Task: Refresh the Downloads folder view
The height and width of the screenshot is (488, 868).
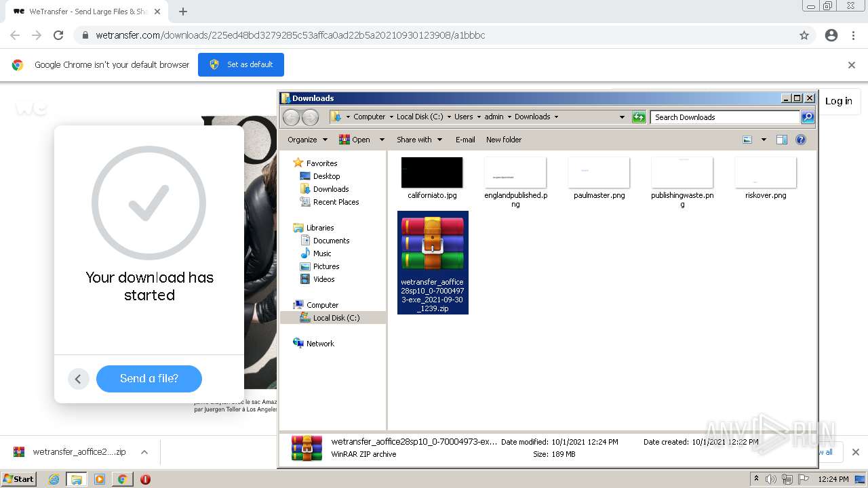Action: tap(639, 117)
